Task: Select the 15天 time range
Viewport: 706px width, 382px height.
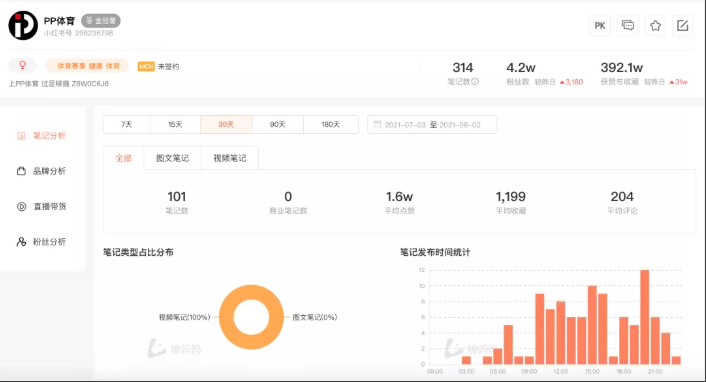Action: pos(175,124)
